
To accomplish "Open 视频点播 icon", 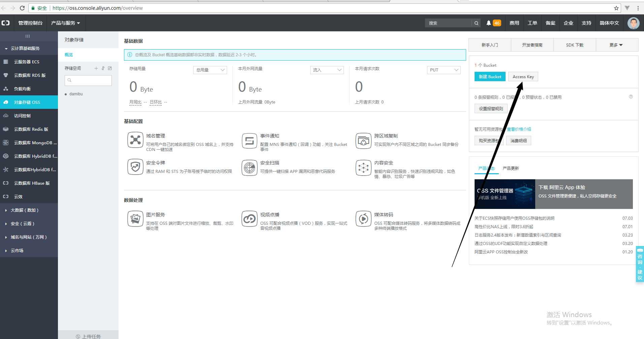I will pos(249,219).
